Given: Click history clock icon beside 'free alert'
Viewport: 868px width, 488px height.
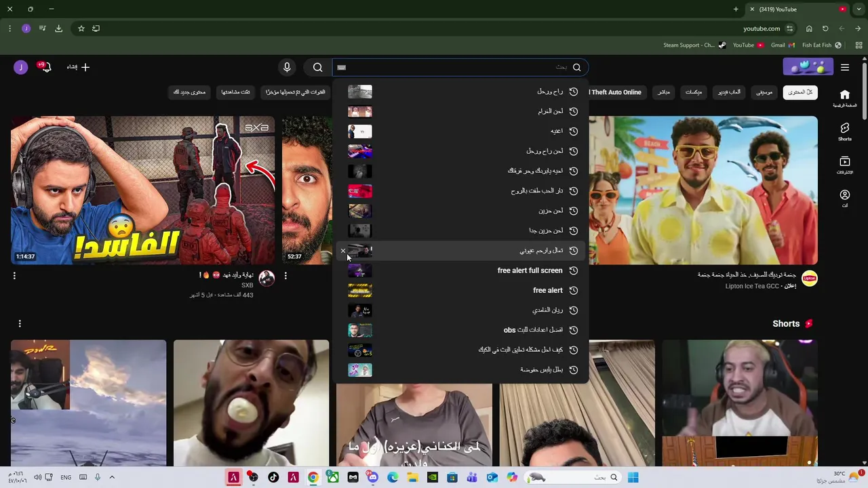Looking at the screenshot, I should tap(574, 290).
